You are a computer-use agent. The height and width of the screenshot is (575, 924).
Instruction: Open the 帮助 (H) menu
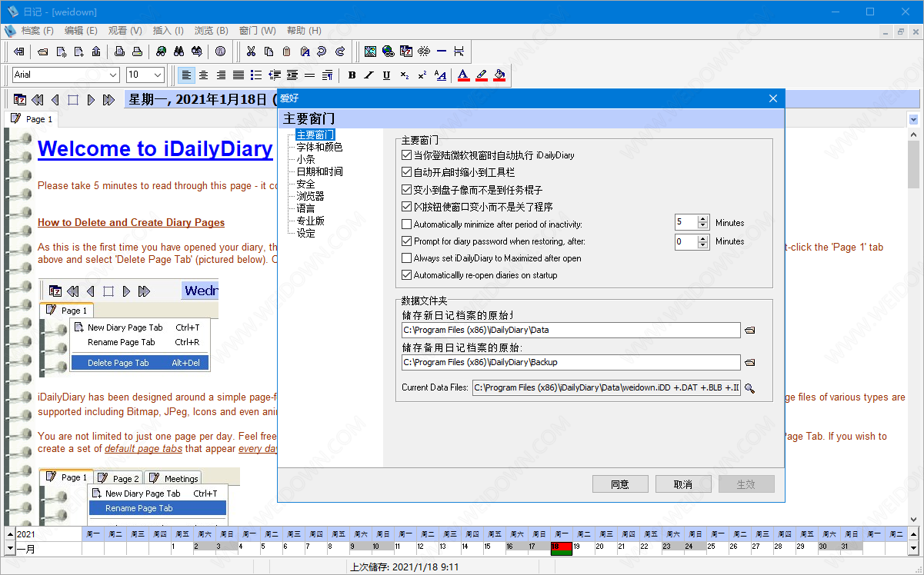point(304,31)
